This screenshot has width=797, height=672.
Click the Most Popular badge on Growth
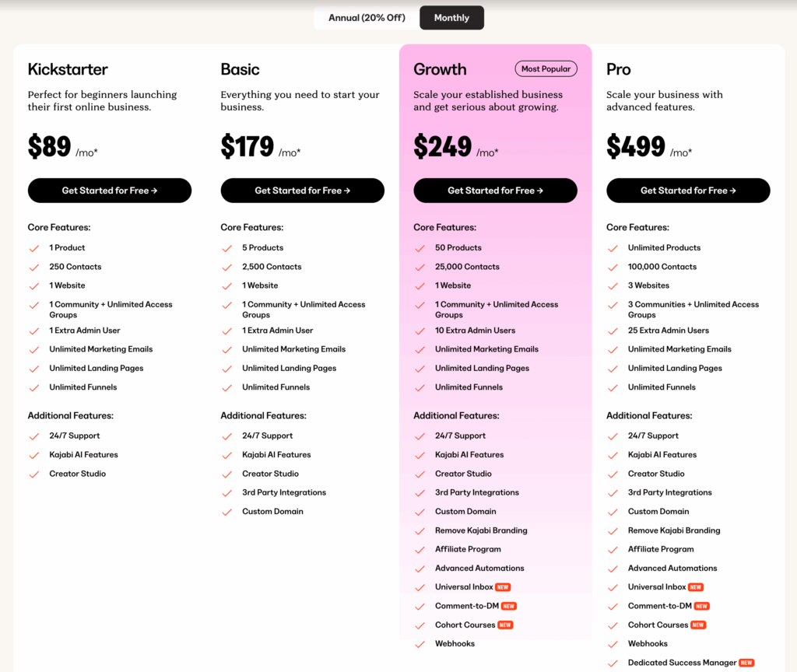pyautogui.click(x=546, y=69)
